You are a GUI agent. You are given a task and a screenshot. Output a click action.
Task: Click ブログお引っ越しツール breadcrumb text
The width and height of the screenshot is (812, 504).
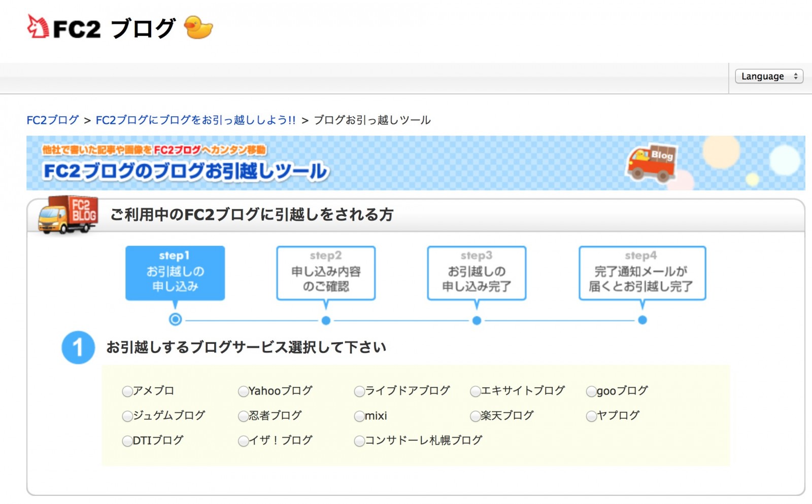372,120
